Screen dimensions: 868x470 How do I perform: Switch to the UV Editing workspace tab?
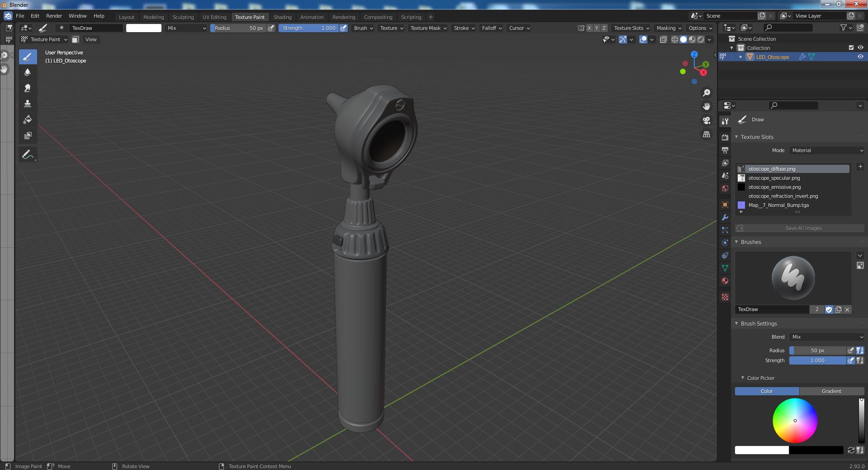(214, 17)
